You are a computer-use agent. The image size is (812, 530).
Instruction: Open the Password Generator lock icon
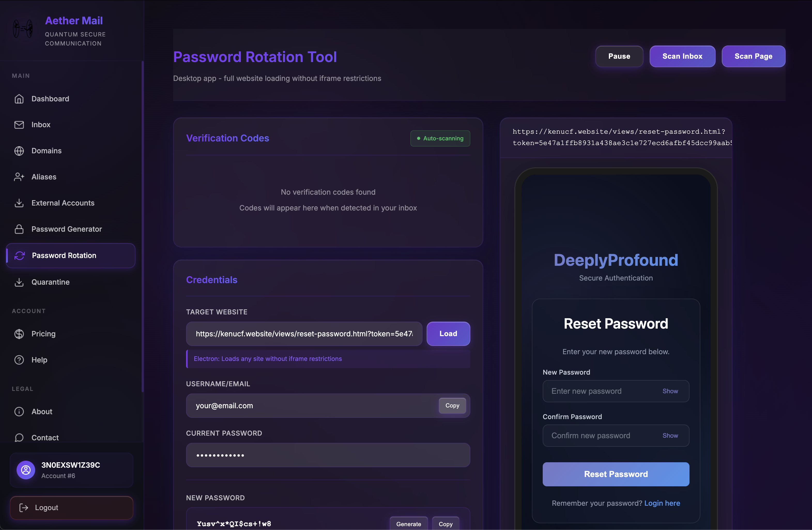point(19,229)
